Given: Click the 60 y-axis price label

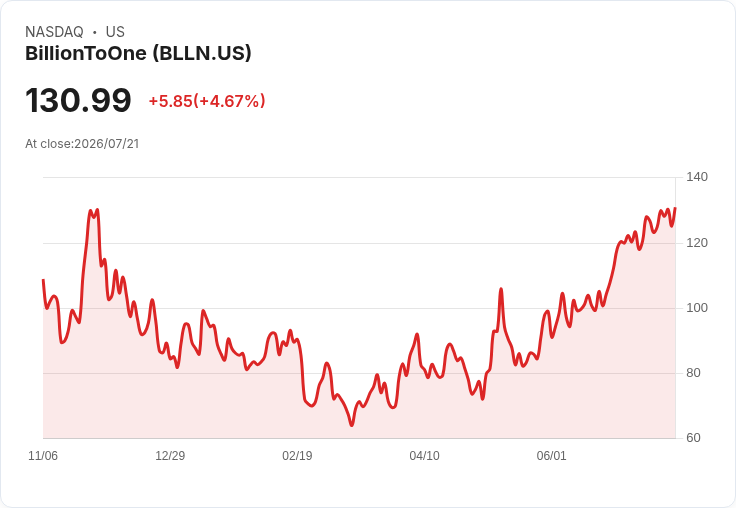Looking at the screenshot, I should click(x=693, y=438).
